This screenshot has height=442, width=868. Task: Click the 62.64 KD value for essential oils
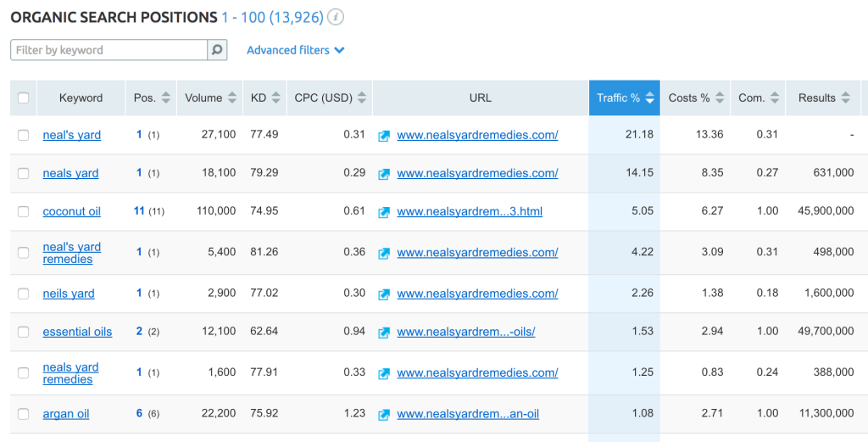tap(264, 331)
